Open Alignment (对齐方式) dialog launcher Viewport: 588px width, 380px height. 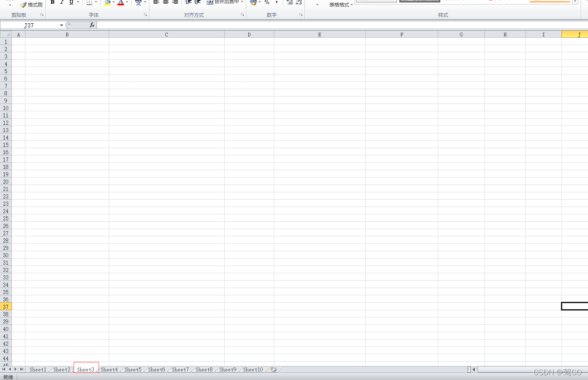242,15
